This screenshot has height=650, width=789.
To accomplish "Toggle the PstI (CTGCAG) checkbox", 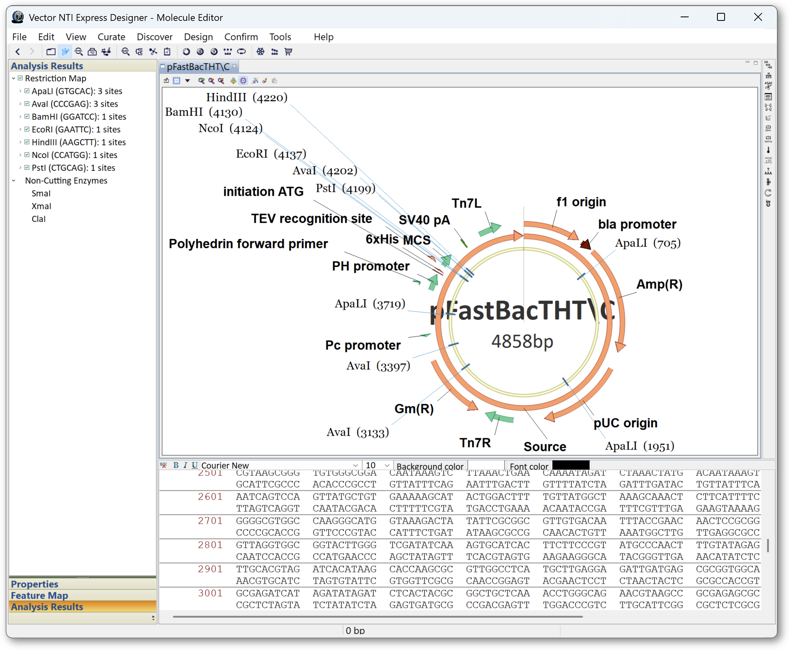I will [27, 168].
